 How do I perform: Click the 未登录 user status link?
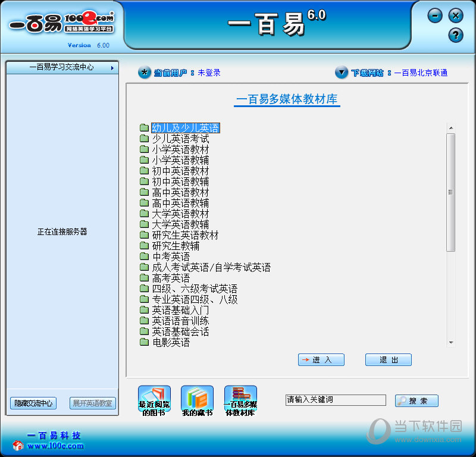(x=209, y=73)
